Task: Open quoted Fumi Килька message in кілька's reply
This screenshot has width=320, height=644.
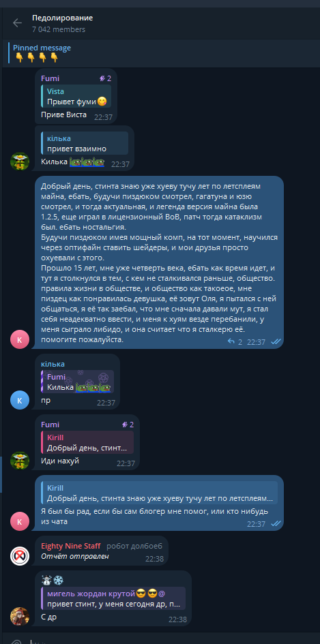Action: [x=78, y=382]
